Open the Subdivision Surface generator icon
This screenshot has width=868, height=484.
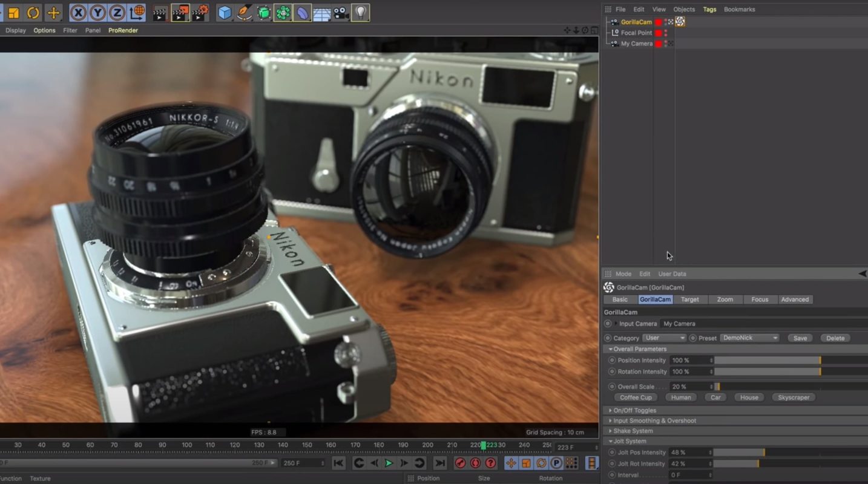263,13
